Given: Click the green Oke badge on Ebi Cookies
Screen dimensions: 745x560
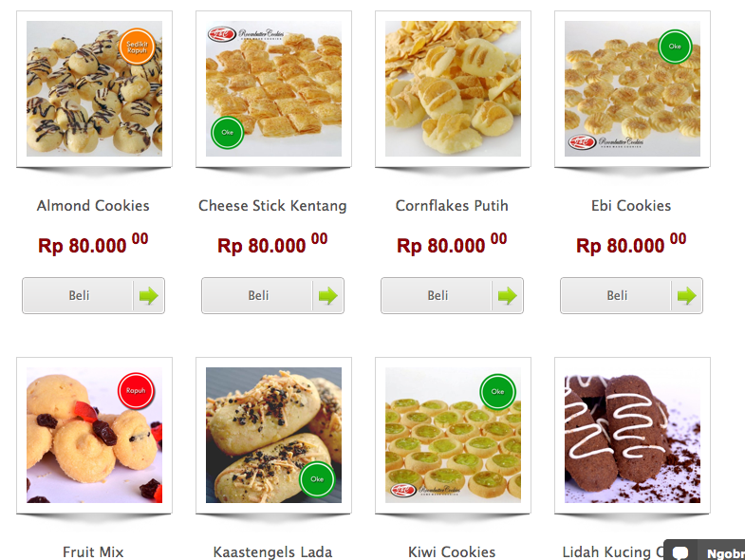Looking at the screenshot, I should (x=675, y=47).
